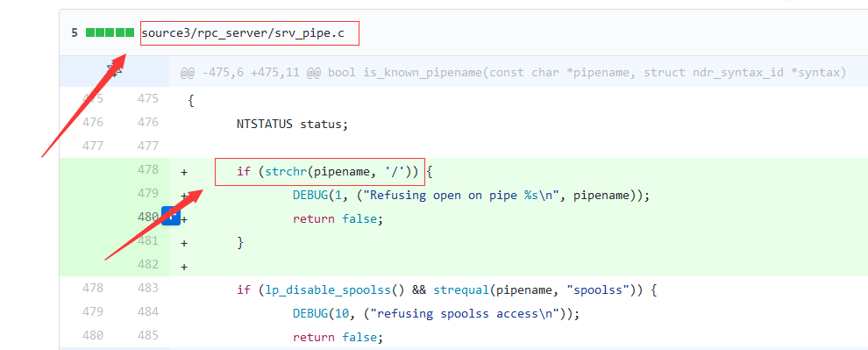Image resolution: width=868 pixels, height=350 pixels.
Task: Click NTSTATUS status declaration line
Action: pos(292,124)
